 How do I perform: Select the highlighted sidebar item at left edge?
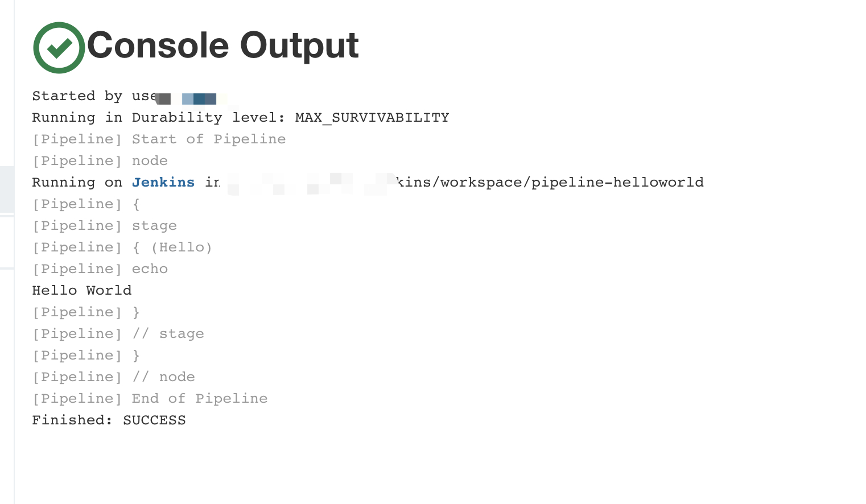[x=7, y=189]
